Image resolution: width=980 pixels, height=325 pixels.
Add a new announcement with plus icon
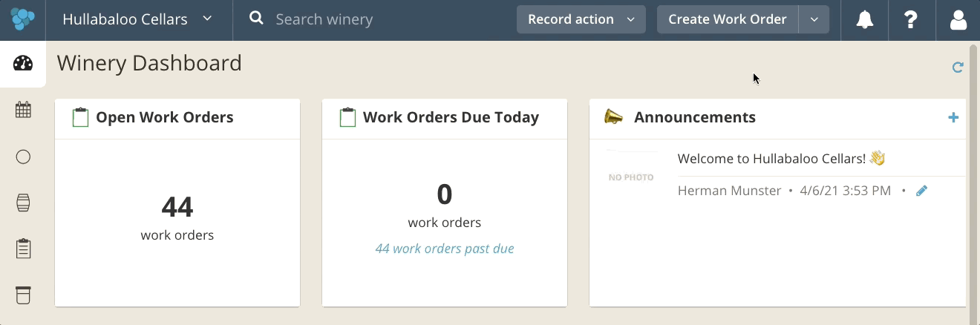tap(953, 117)
